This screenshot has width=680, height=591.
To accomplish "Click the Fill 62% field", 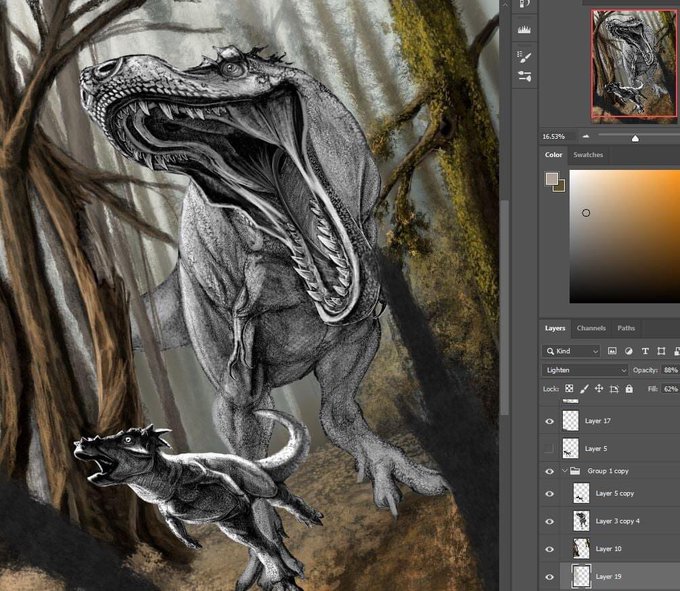I will (x=670, y=389).
